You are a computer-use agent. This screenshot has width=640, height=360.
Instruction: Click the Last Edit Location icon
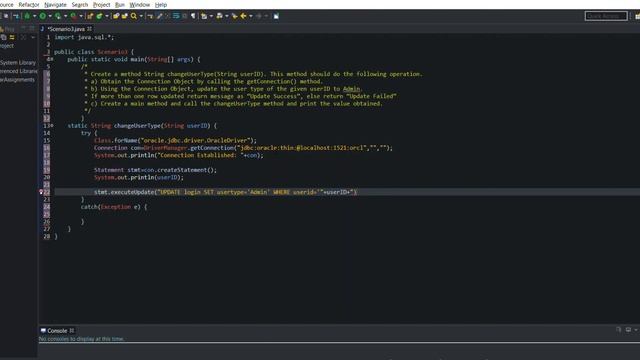[235, 16]
